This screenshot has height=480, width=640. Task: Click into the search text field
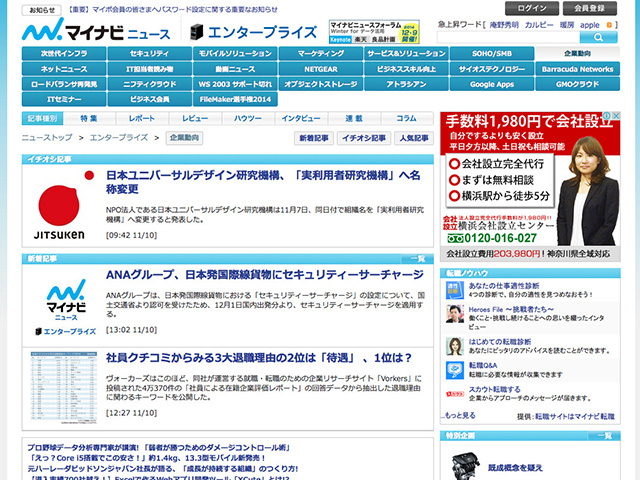pyautogui.click(x=508, y=37)
